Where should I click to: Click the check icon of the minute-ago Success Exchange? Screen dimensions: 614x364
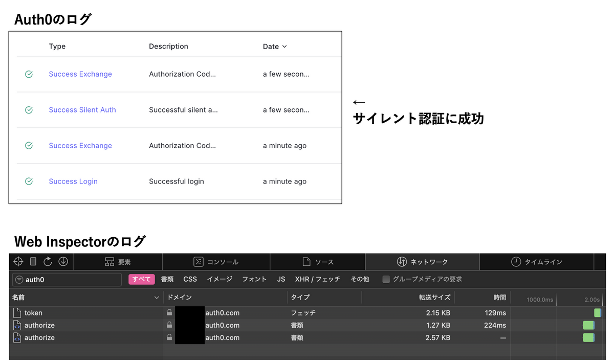[x=29, y=146]
